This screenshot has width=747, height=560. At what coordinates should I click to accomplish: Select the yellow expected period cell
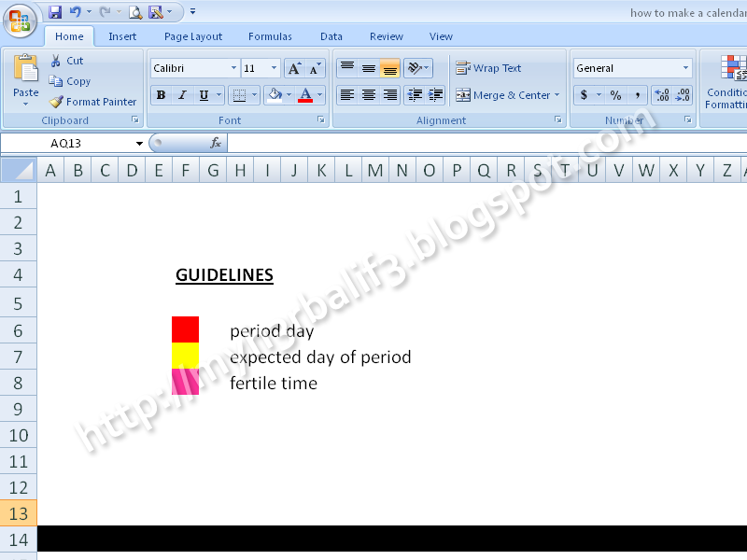[x=185, y=356]
